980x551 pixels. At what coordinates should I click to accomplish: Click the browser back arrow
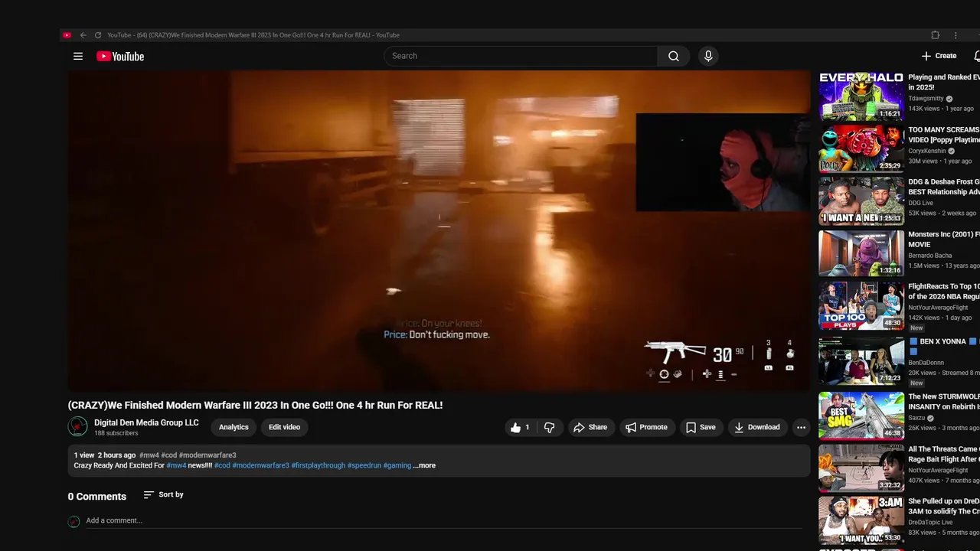83,35
